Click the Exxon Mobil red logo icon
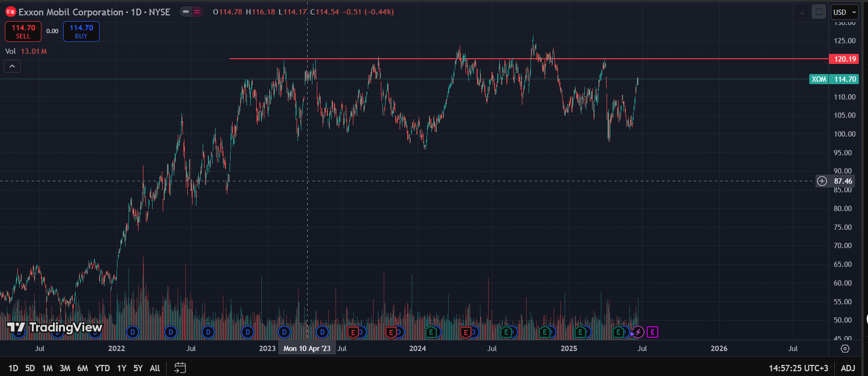 click(x=11, y=12)
